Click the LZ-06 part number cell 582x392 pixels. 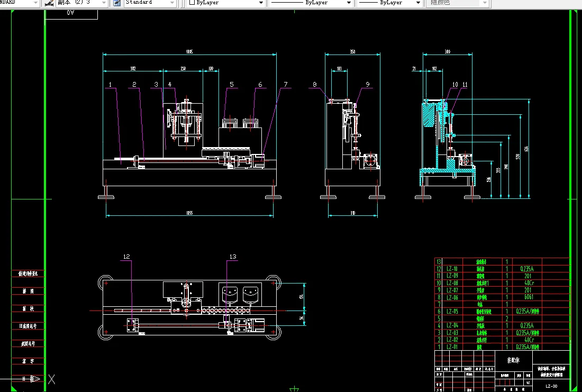click(452, 297)
